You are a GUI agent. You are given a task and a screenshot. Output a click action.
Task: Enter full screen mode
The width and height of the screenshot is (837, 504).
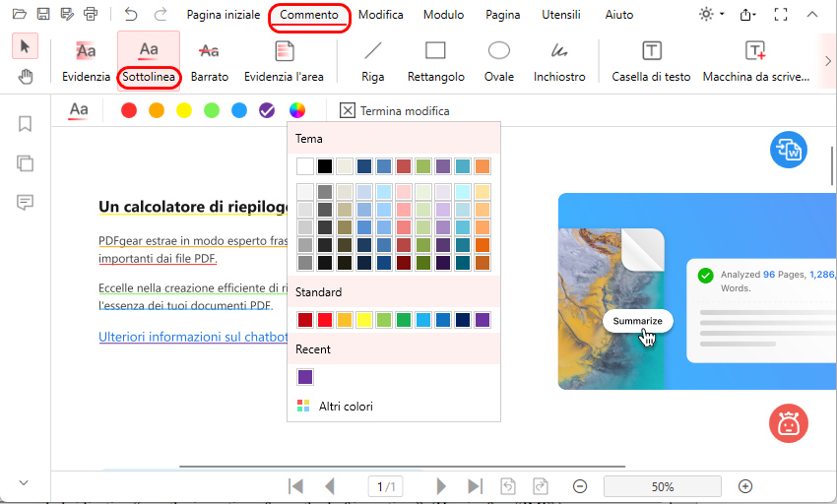(x=781, y=15)
